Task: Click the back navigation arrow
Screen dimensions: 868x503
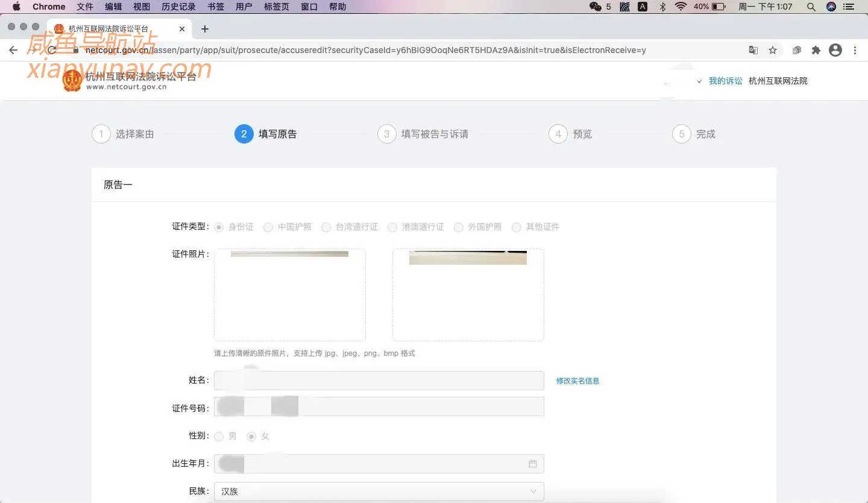Action: tap(13, 50)
